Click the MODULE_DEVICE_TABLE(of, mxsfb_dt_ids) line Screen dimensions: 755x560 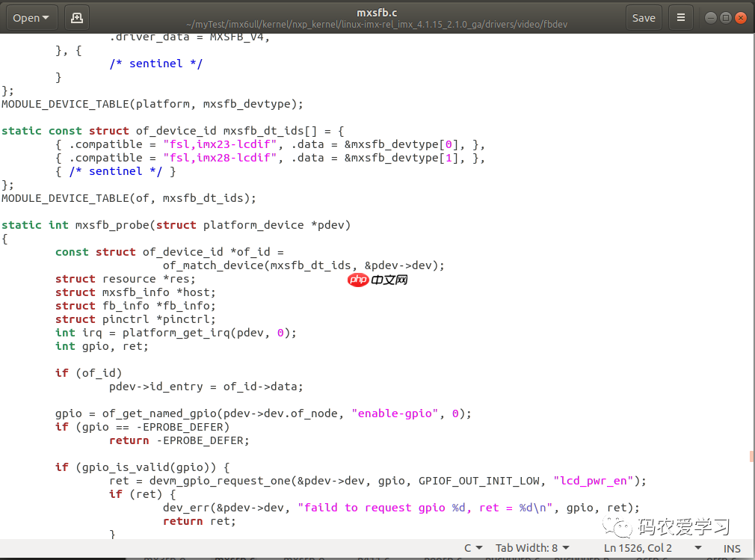(129, 198)
